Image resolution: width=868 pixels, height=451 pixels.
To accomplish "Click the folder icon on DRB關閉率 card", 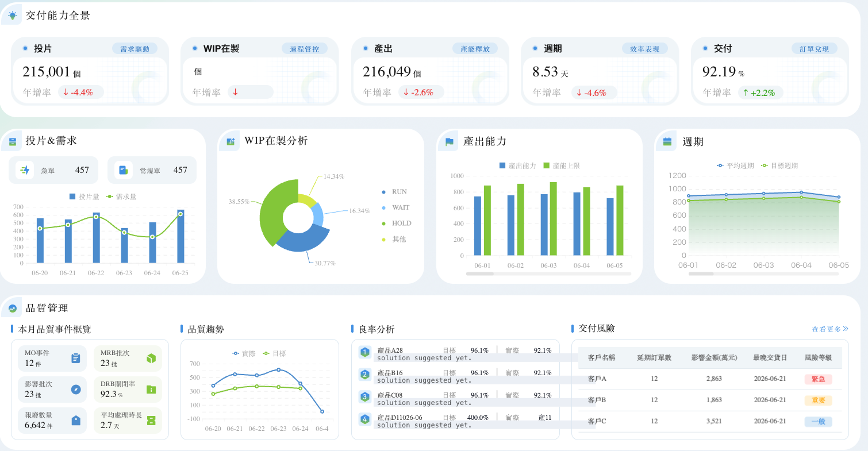I will click(x=151, y=389).
